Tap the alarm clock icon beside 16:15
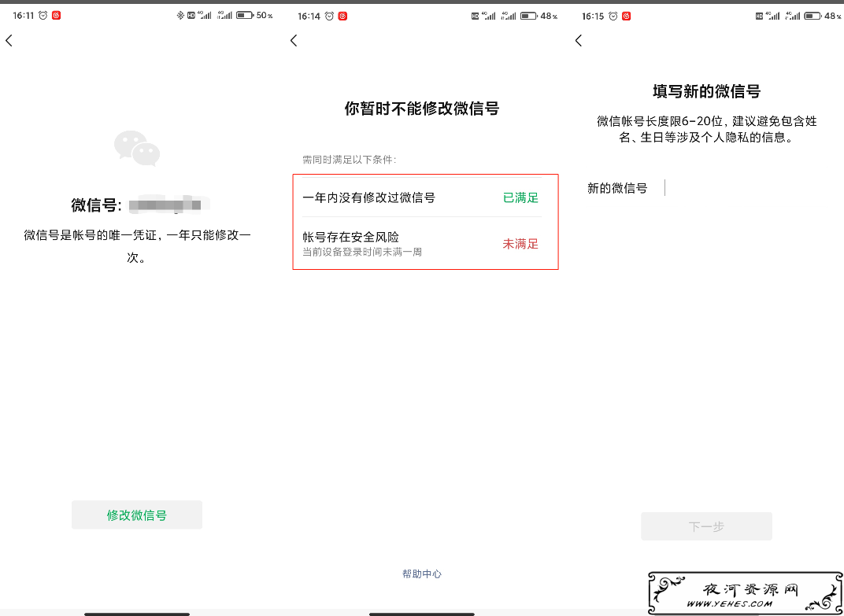The height and width of the screenshot is (616, 844). (613, 17)
